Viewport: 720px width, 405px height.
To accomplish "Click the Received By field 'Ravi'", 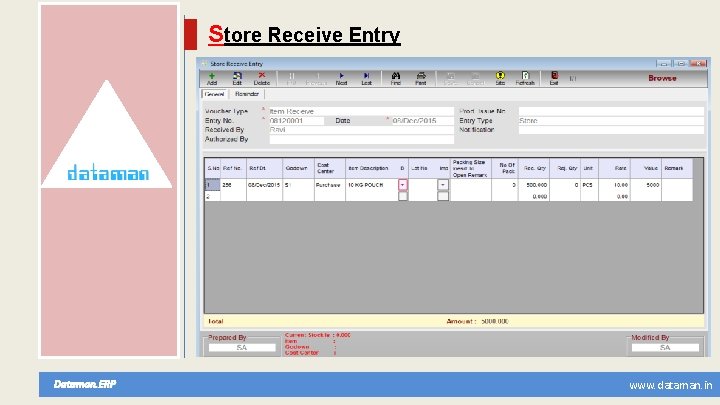I will [x=361, y=129].
